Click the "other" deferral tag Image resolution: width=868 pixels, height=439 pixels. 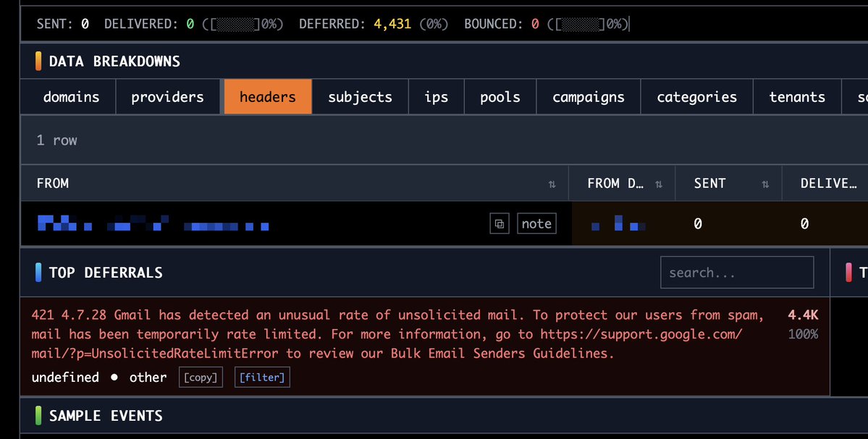[148, 377]
